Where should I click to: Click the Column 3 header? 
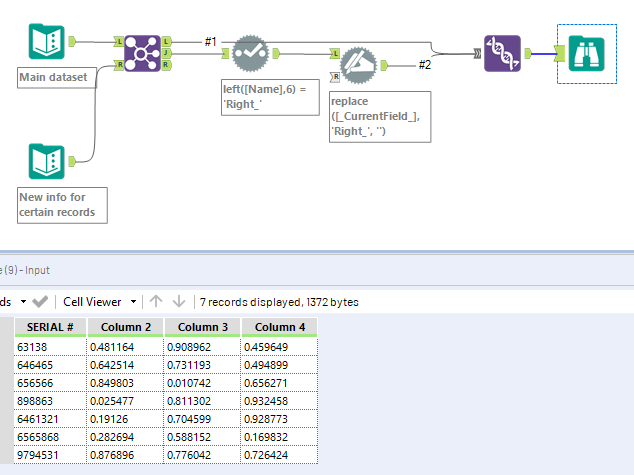pos(202,327)
